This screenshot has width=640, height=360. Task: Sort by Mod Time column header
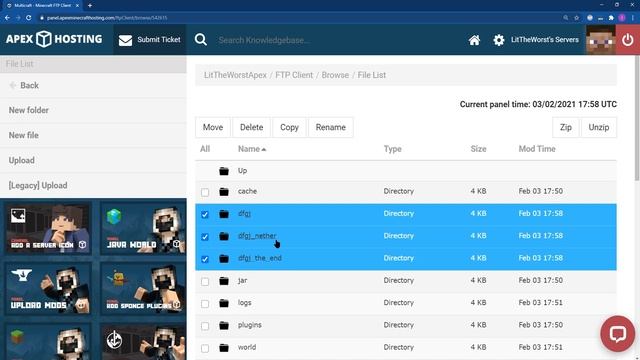537,149
